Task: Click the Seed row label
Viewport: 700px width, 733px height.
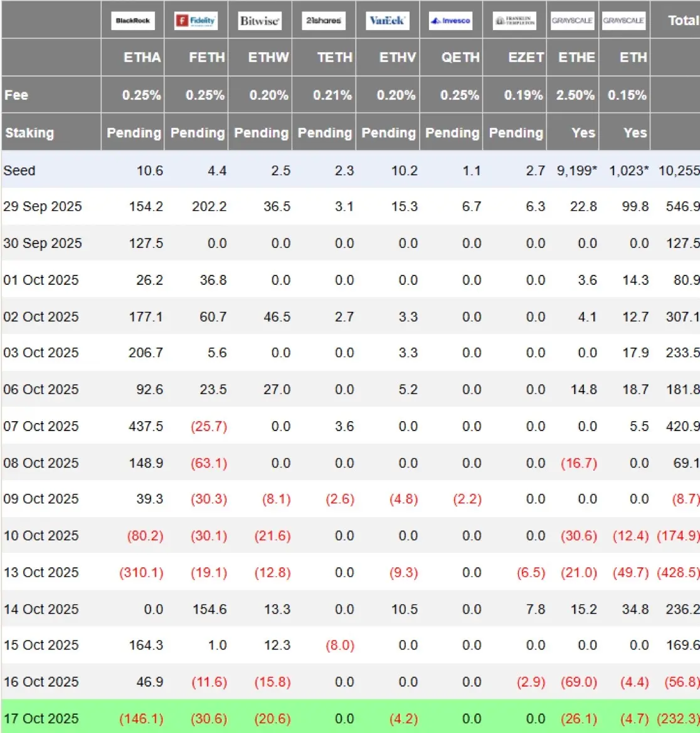Action: (x=19, y=170)
